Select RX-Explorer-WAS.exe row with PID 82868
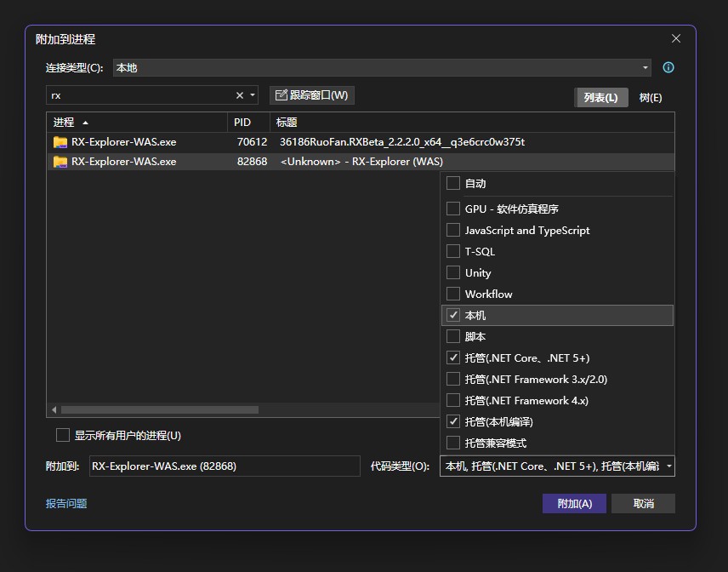Image resolution: width=728 pixels, height=572 pixels. pos(361,161)
